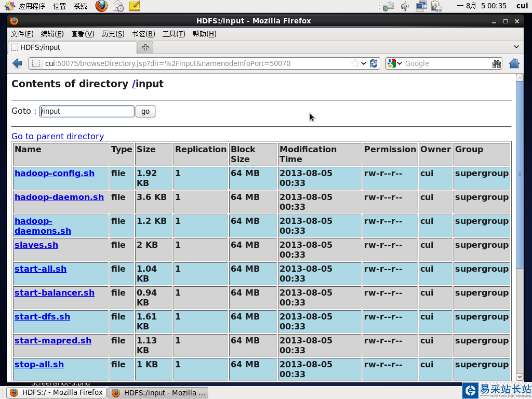Click scrollbar up arrow
The height and width of the screenshot is (399, 532).
point(520,78)
